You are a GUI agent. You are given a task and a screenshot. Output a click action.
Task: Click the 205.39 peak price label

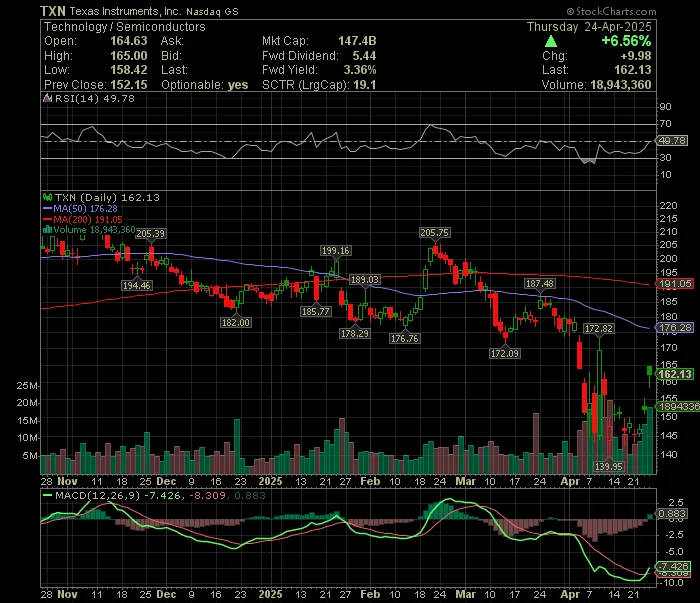[x=150, y=233]
